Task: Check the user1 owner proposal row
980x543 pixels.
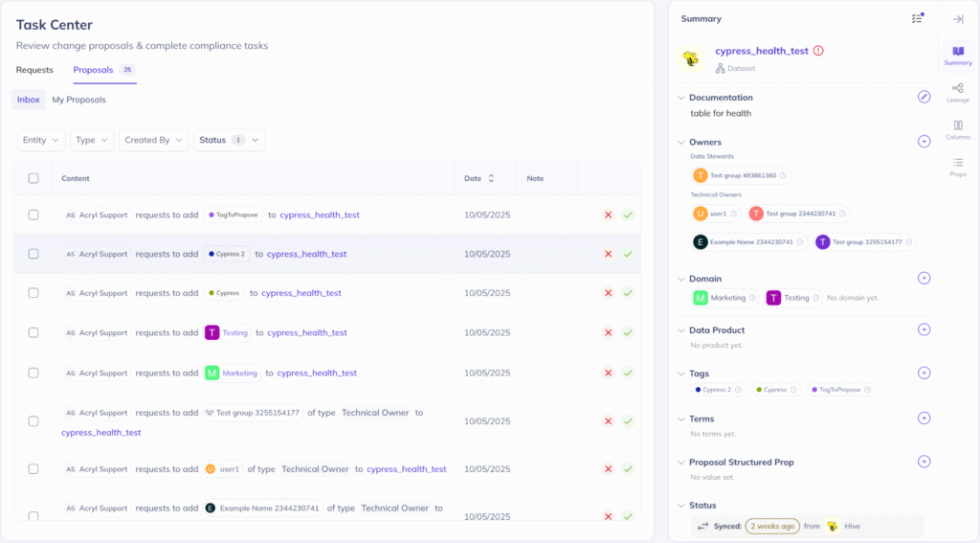Action: pos(33,469)
